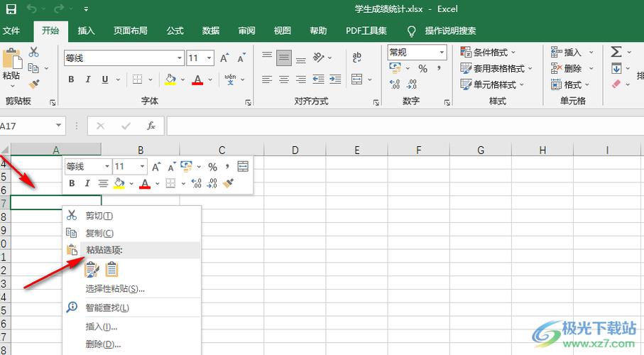Switch to the 插入 ribbon tab
The width and height of the screenshot is (644, 355).
(86, 31)
